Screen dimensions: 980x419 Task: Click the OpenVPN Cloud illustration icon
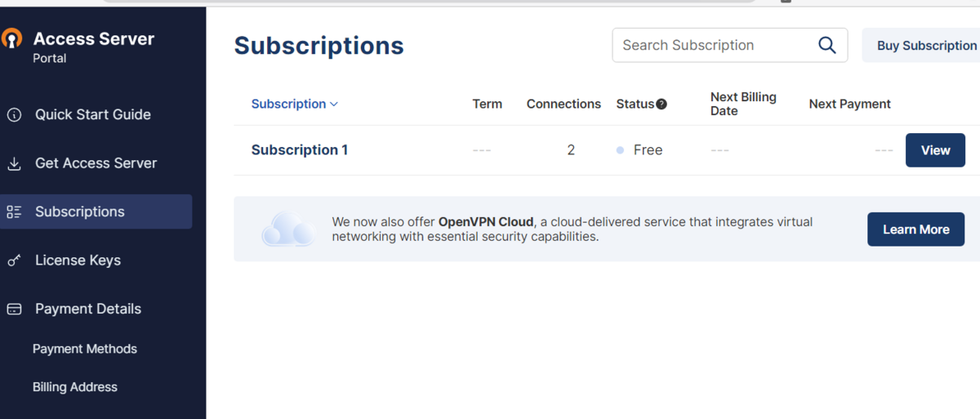288,230
